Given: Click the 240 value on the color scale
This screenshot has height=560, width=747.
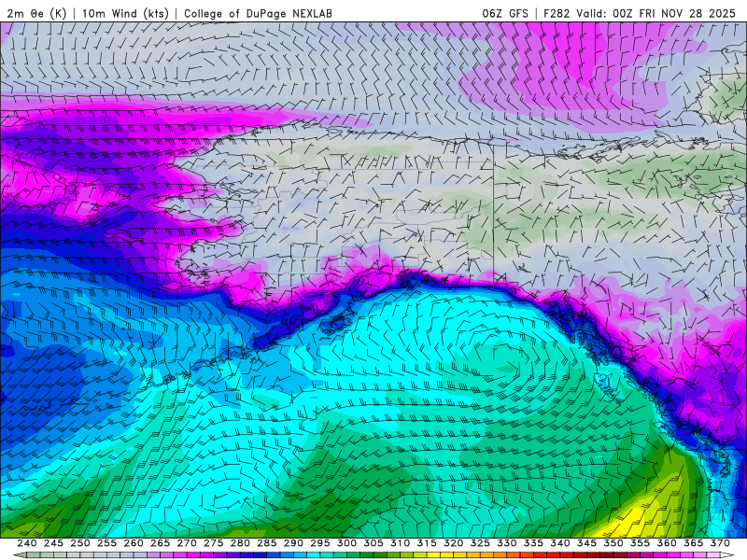Looking at the screenshot, I should [27, 543].
